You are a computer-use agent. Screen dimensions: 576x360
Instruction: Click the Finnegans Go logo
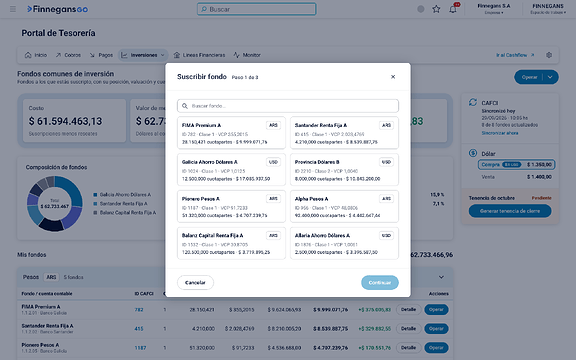57,9
